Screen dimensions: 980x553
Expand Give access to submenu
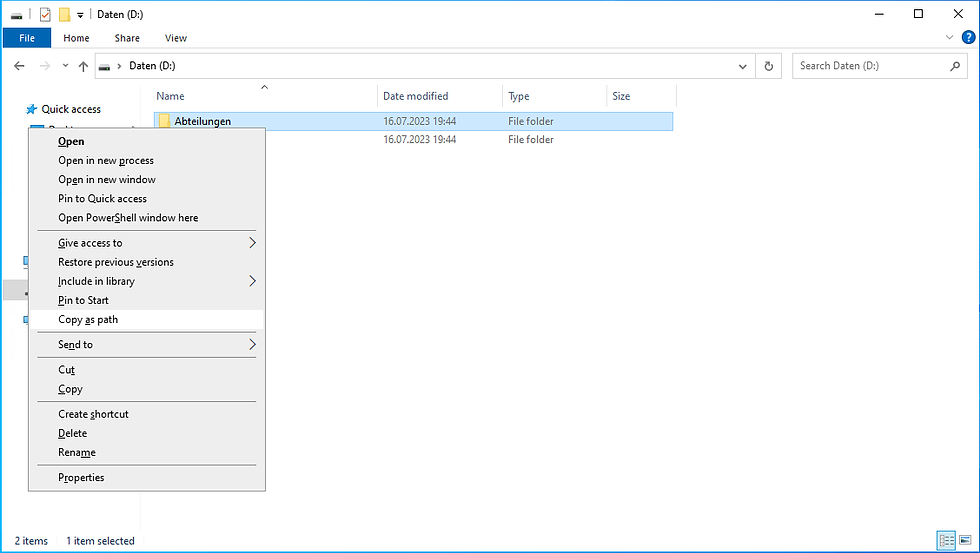[147, 243]
